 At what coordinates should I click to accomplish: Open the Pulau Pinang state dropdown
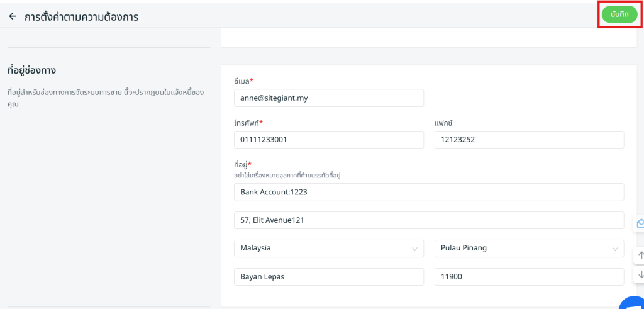[528, 249]
